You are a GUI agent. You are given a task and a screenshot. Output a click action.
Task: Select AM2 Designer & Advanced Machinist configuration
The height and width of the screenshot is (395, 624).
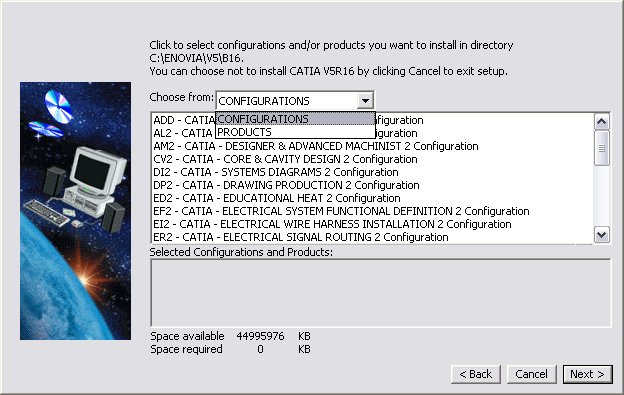pos(316,146)
